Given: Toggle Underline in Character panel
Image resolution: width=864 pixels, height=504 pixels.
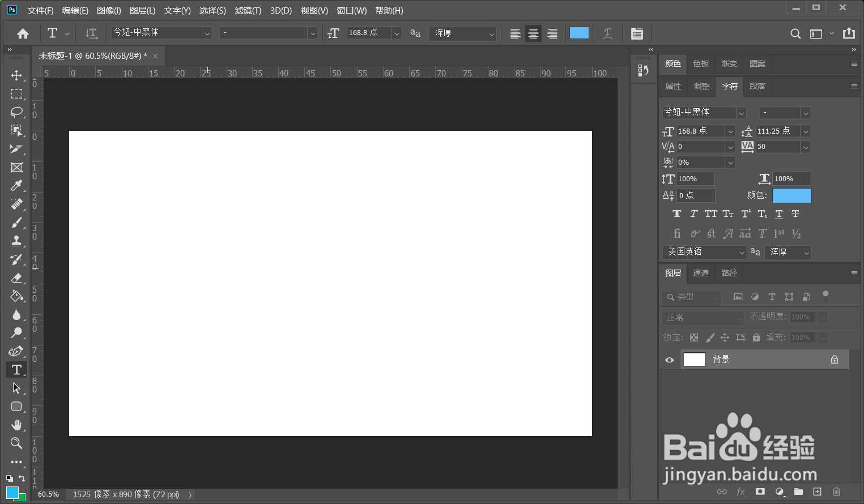Looking at the screenshot, I should point(779,214).
